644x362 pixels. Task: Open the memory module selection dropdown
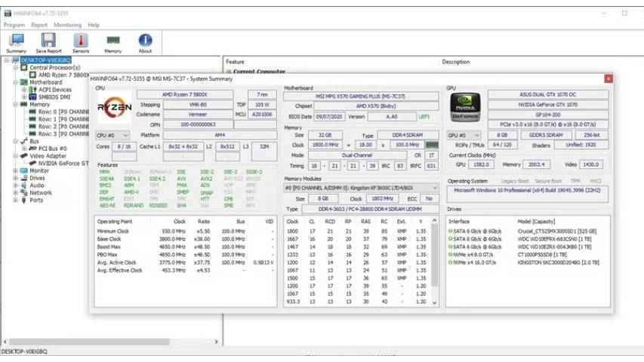(361, 188)
